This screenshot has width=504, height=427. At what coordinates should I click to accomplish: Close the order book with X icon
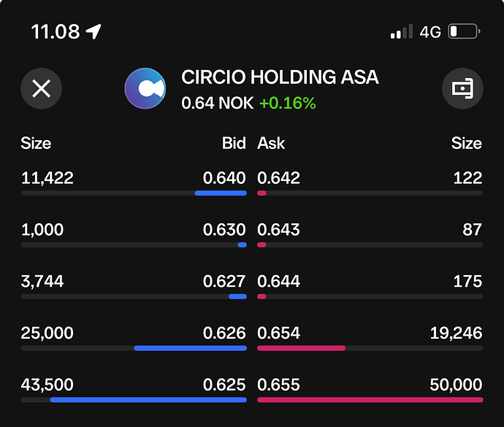pos(41,88)
